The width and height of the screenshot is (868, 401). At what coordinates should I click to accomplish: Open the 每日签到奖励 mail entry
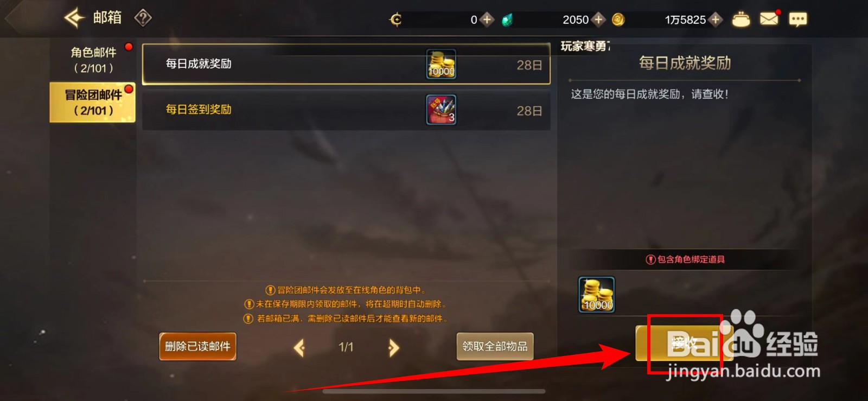(346, 110)
